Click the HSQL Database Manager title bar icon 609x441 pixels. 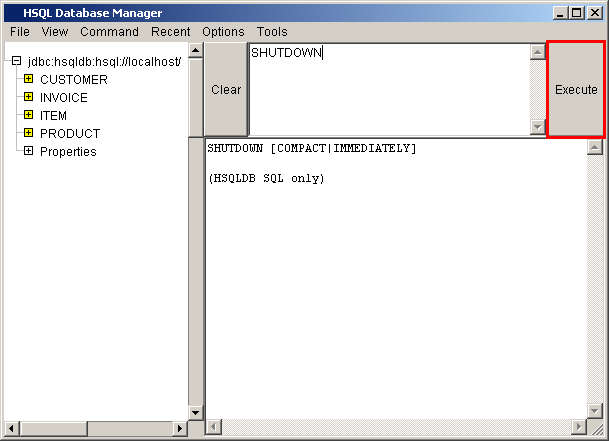(11, 13)
